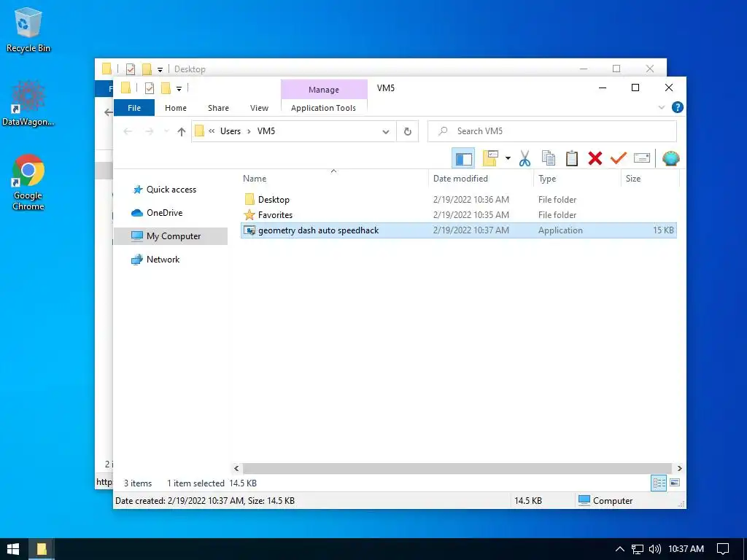The width and height of the screenshot is (747, 560).
Task: Show hidden system tray icons
Action: pos(619,549)
